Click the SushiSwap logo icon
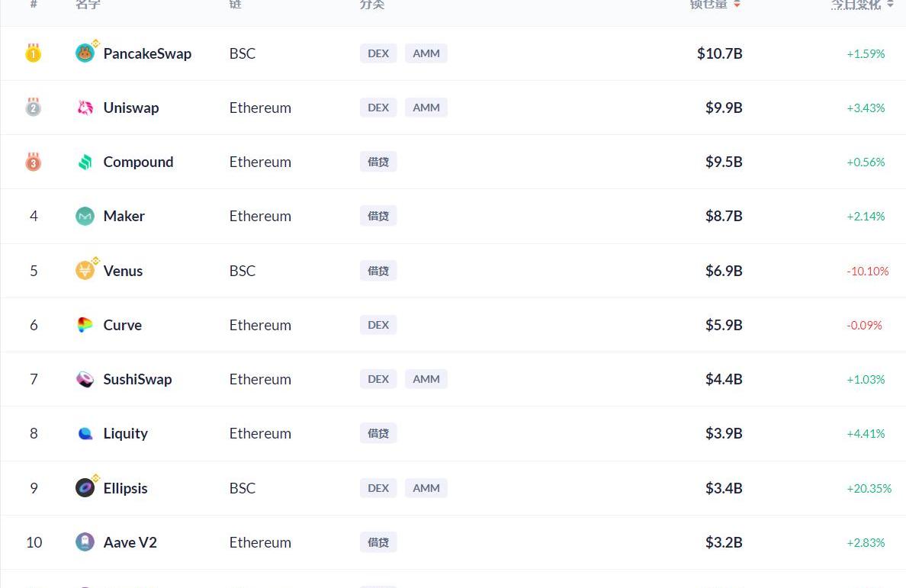 85,379
